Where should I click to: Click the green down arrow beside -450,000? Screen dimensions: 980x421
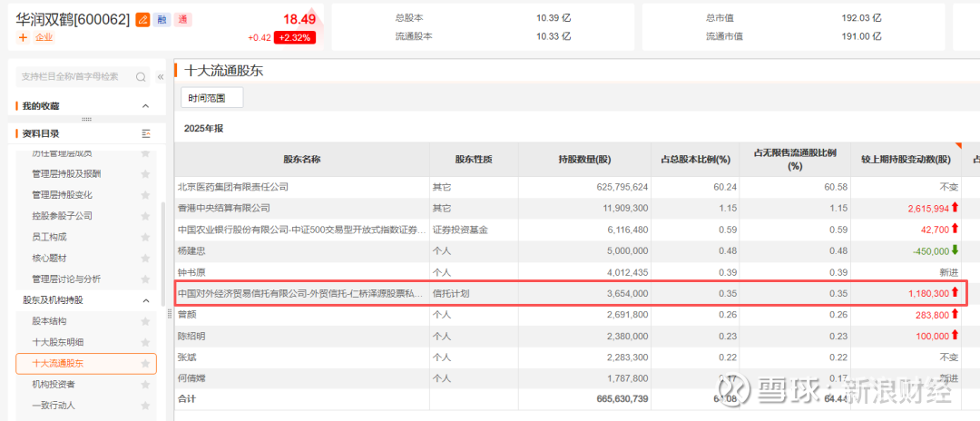[x=955, y=250]
